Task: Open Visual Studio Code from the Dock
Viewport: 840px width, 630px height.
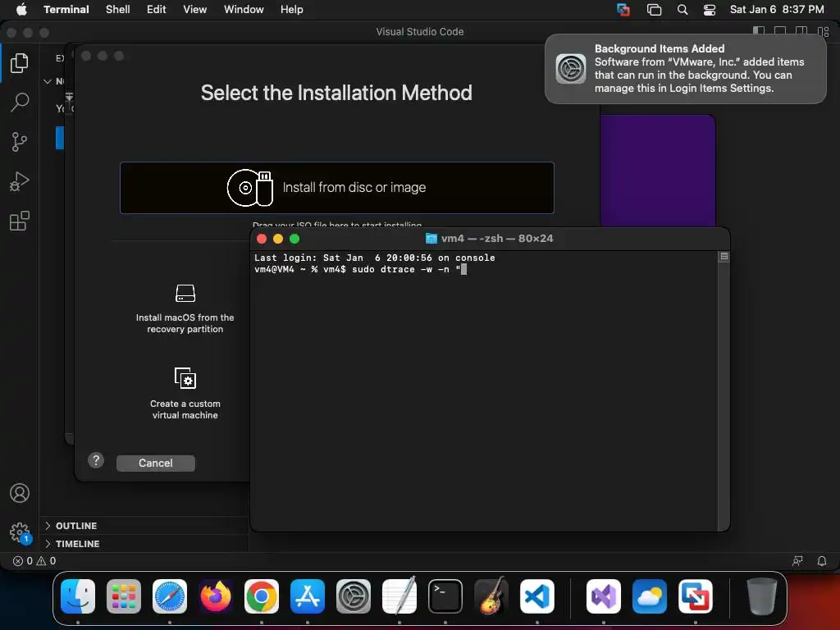Action: 537,596
